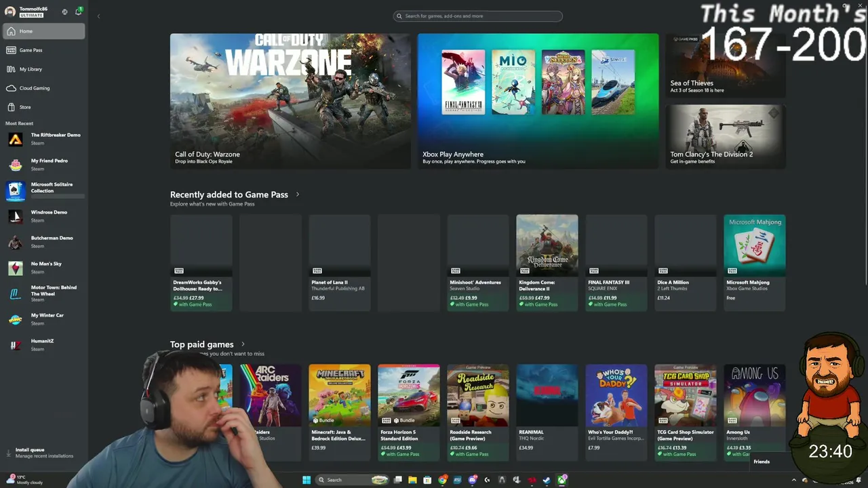Open the ARC Raiders cover

coord(271,395)
